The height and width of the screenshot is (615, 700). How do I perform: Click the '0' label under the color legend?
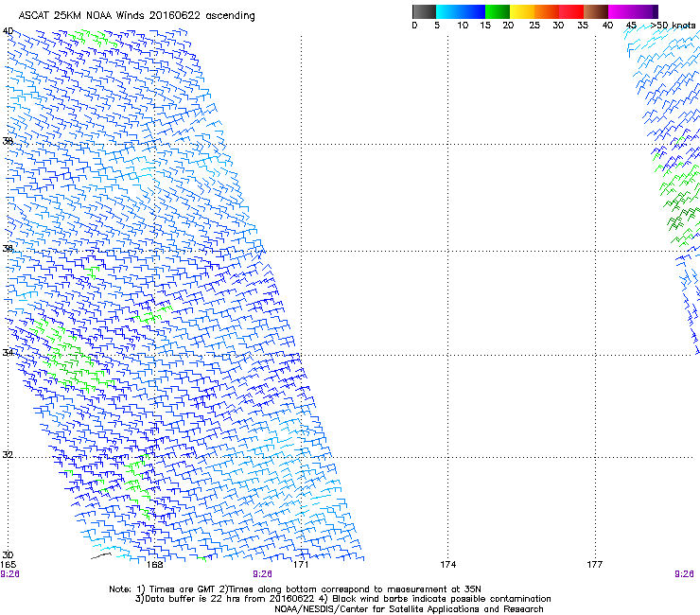pyautogui.click(x=414, y=26)
